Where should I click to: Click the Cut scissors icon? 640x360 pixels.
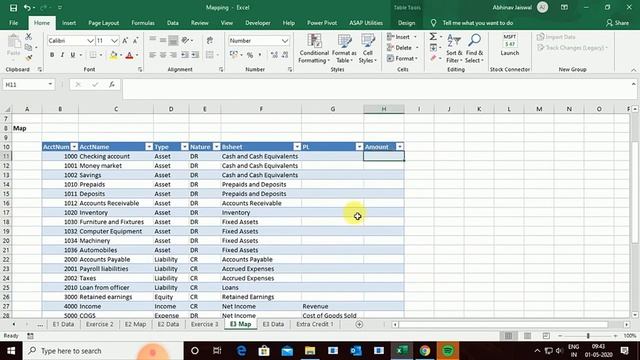(29, 37)
